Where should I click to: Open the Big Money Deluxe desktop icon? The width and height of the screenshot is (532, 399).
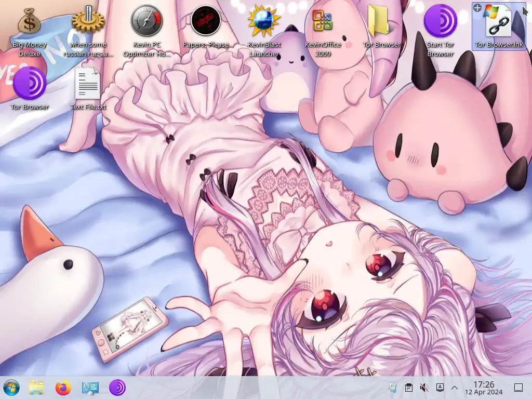tap(30, 22)
